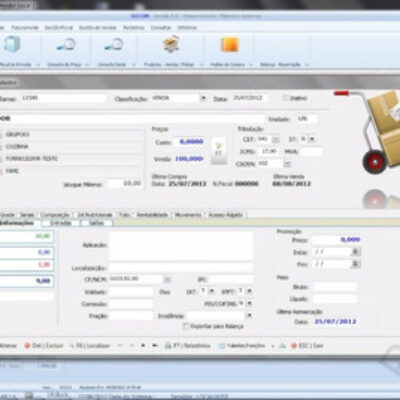Switch to the Movimento tab

pyautogui.click(x=188, y=215)
